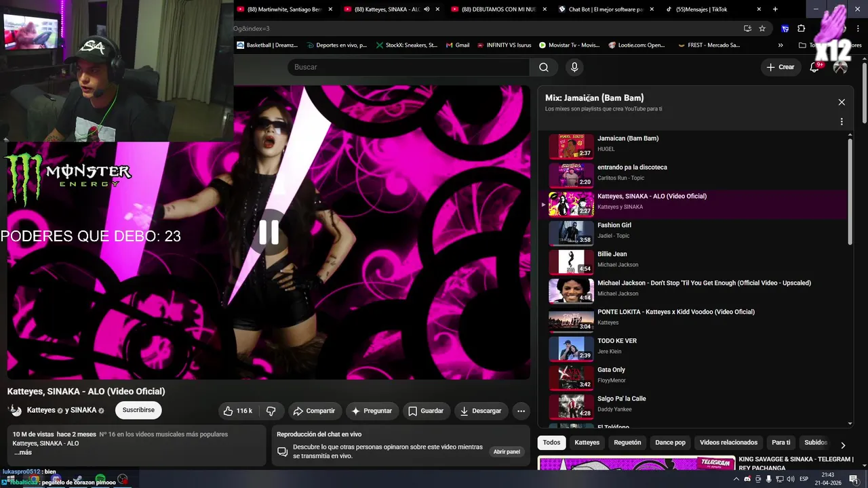Activate voice search microphone

(x=574, y=67)
